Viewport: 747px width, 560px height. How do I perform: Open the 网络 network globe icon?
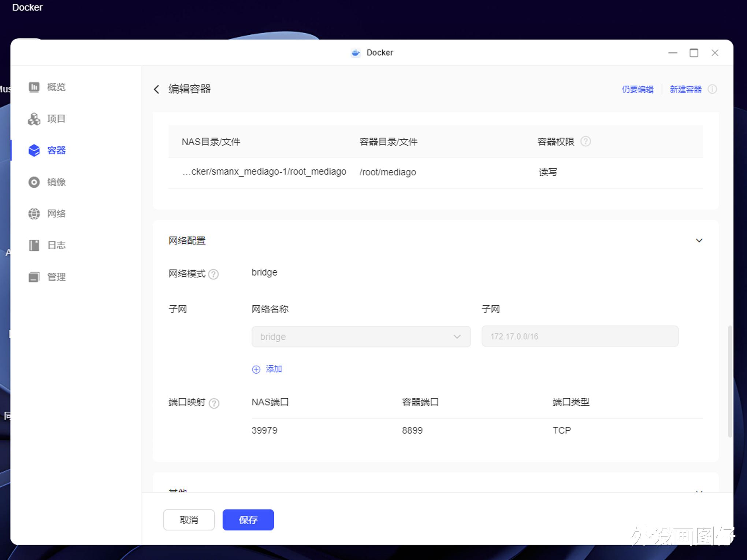tap(34, 214)
